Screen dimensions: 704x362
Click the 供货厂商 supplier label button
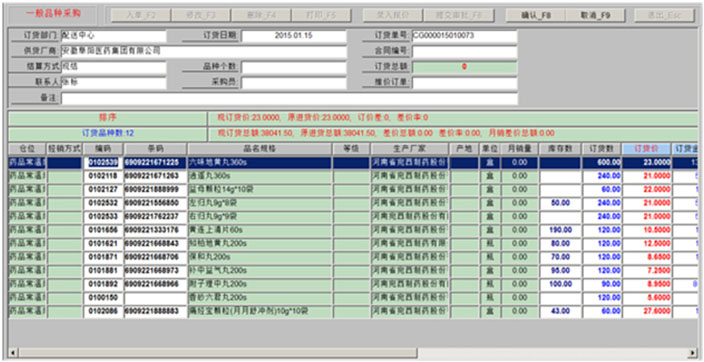pos(35,51)
